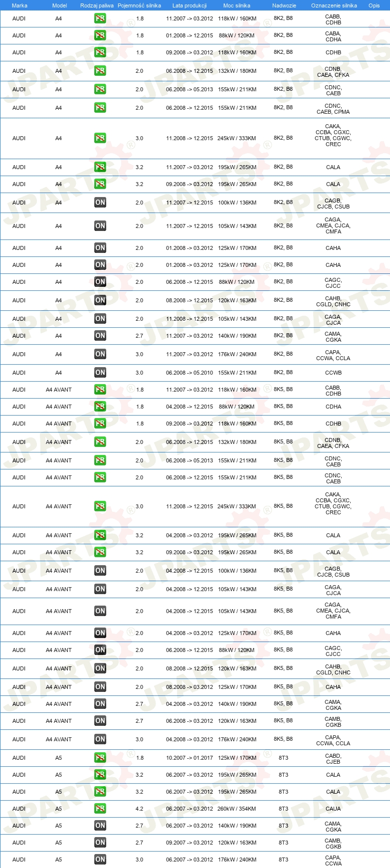Click diesel ON icon in A4 AVANT 3.0 176kW row

pos(100,739)
